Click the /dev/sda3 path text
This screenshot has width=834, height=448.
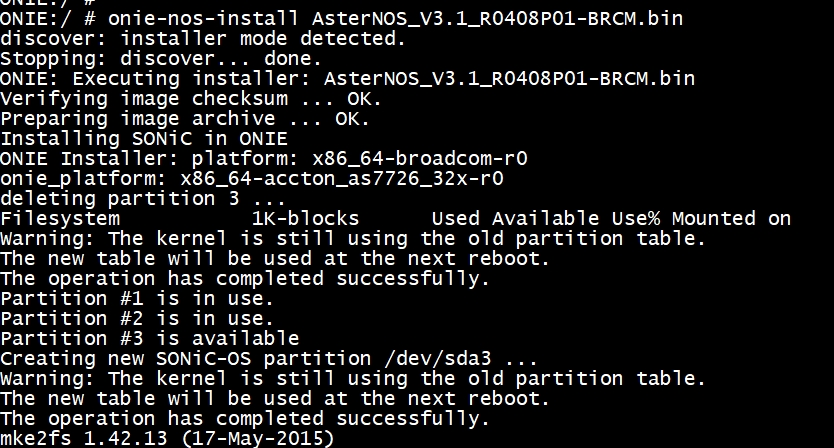[437, 359]
